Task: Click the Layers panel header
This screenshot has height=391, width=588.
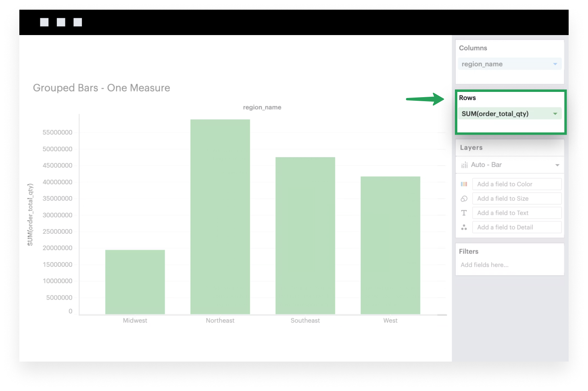Action: [x=471, y=148]
